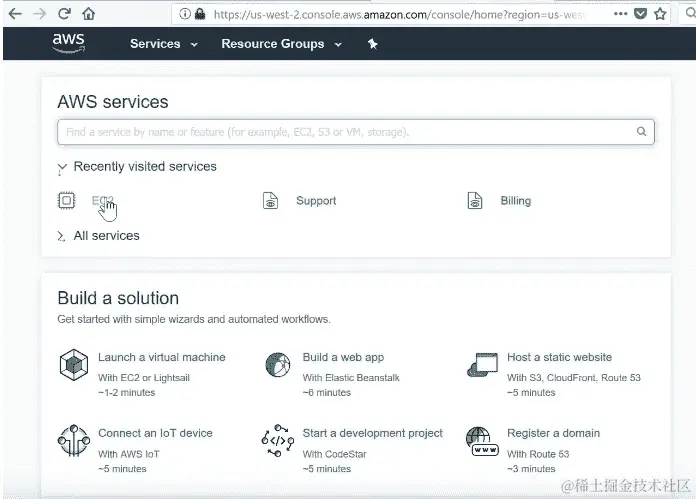Click 'With Route 53' text
This screenshot has width=696, height=499.
[538, 454]
